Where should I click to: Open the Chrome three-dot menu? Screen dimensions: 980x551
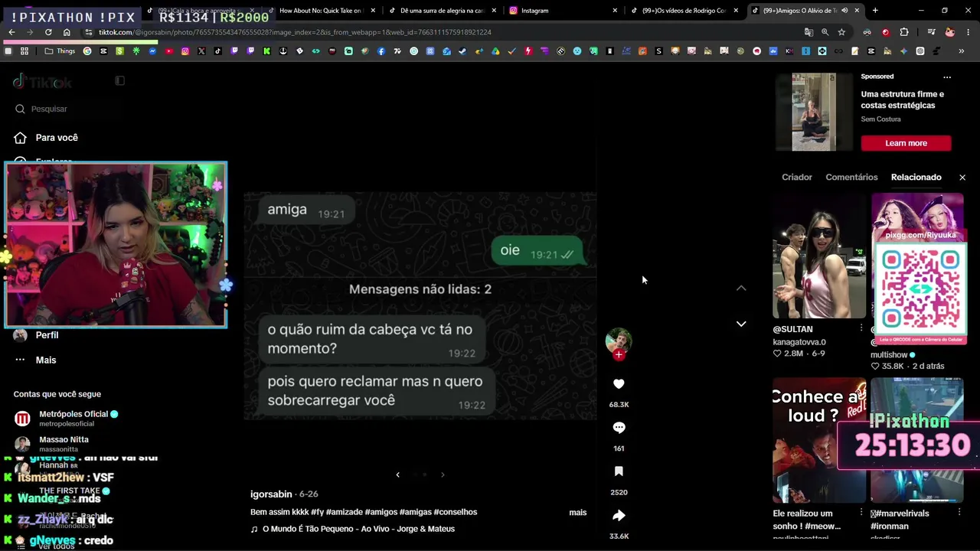point(969,32)
